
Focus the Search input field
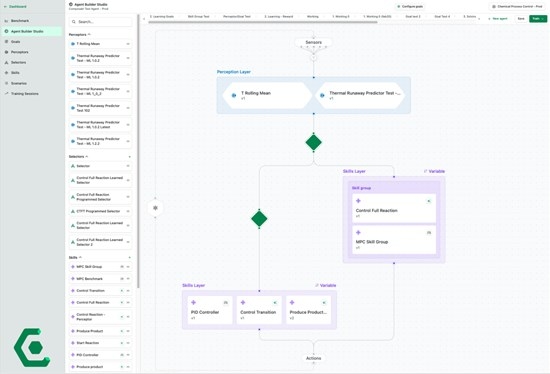[x=100, y=22]
